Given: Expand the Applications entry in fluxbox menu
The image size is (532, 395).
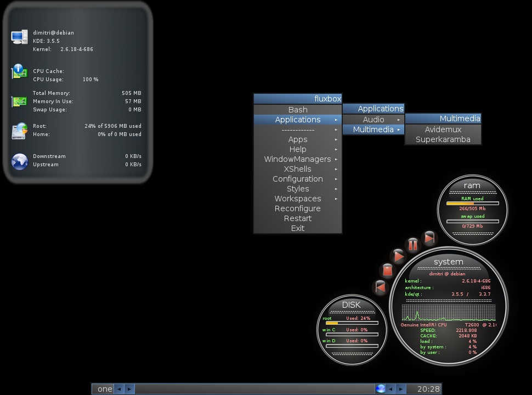Looking at the screenshot, I should point(298,120).
